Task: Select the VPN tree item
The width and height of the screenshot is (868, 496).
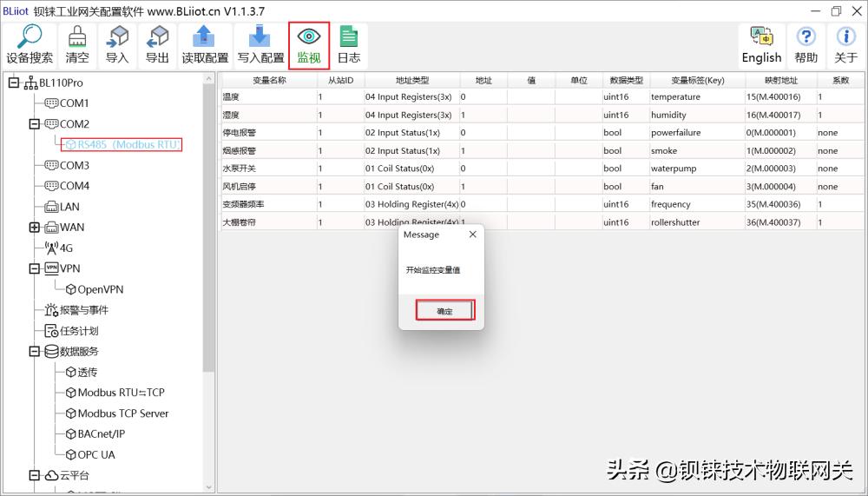Action: click(x=62, y=268)
